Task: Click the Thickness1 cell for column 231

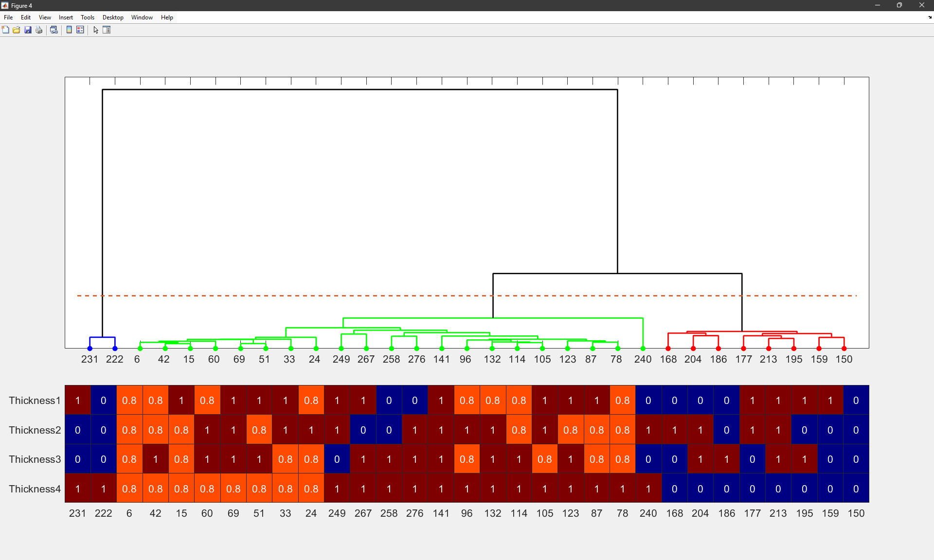Action: (78, 400)
